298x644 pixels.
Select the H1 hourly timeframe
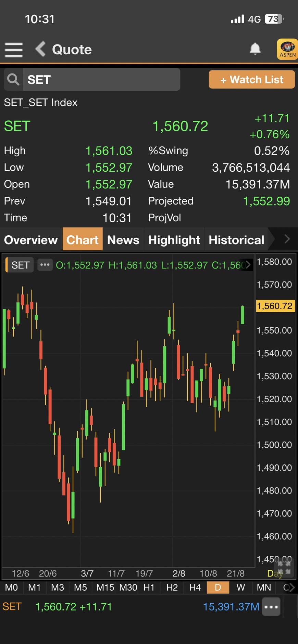tap(149, 588)
